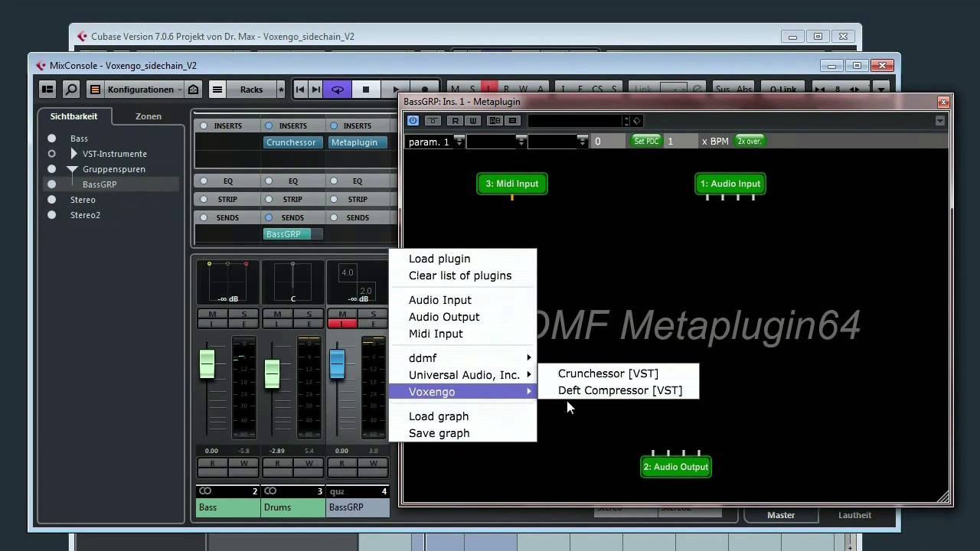980x551 pixels.
Task: Toggle visibility dot for Bass channel
Action: pos(52,139)
